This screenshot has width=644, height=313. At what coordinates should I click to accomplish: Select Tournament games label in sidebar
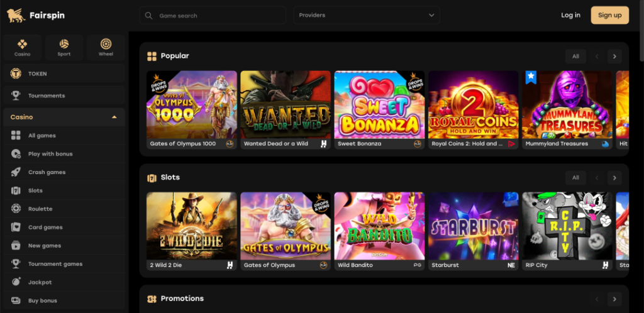coord(55,264)
